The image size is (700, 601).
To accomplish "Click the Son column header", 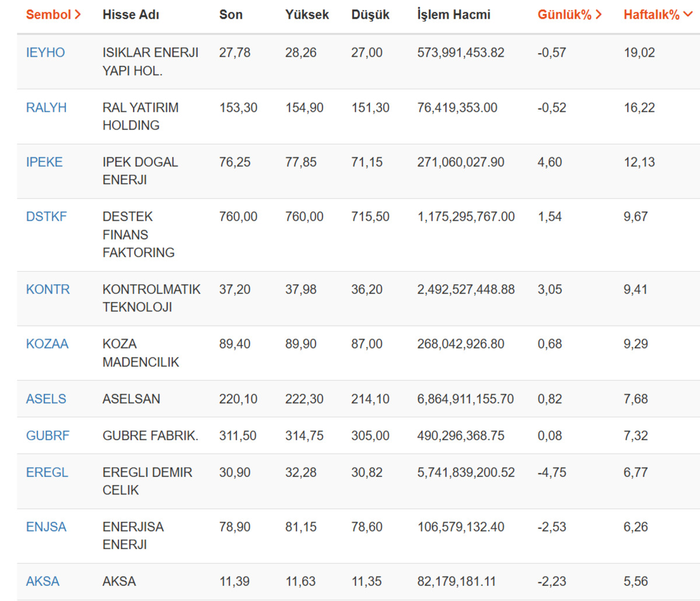I will 231,15.
